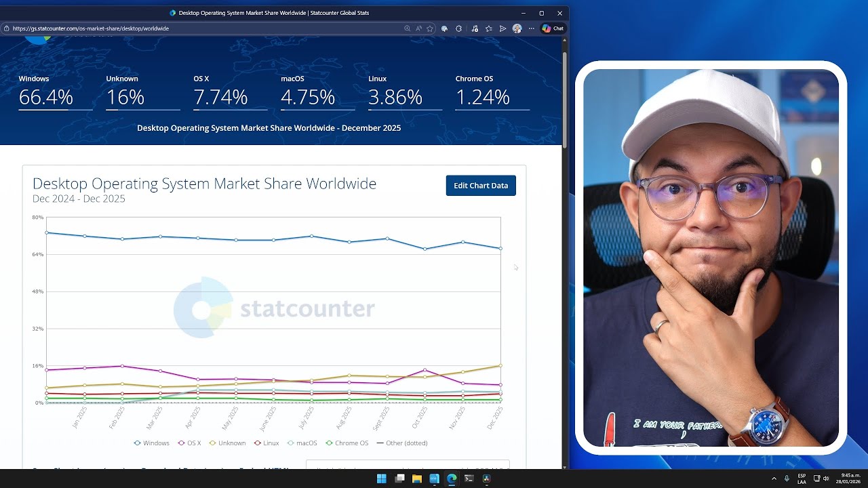The width and height of the screenshot is (868, 488).
Task: Open the Copilot Chat button
Action: coord(553,28)
